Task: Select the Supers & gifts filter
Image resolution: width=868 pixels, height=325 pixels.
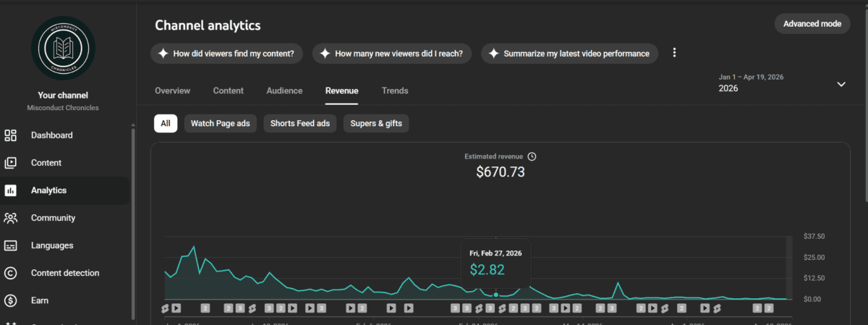Action: pyautogui.click(x=376, y=124)
